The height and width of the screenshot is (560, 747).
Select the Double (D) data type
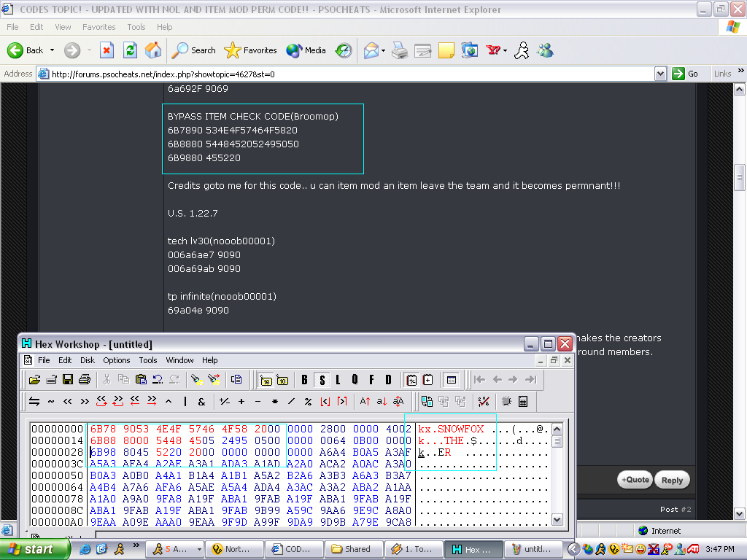(x=388, y=379)
